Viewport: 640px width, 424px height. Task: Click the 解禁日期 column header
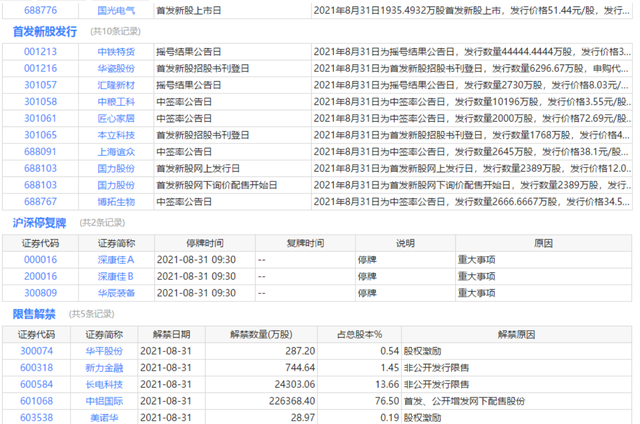[171, 335]
